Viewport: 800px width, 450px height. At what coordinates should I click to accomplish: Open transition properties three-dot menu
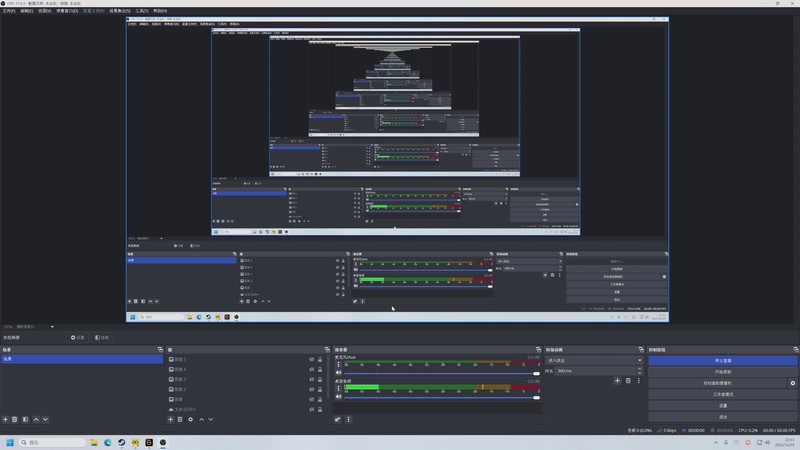pos(638,381)
